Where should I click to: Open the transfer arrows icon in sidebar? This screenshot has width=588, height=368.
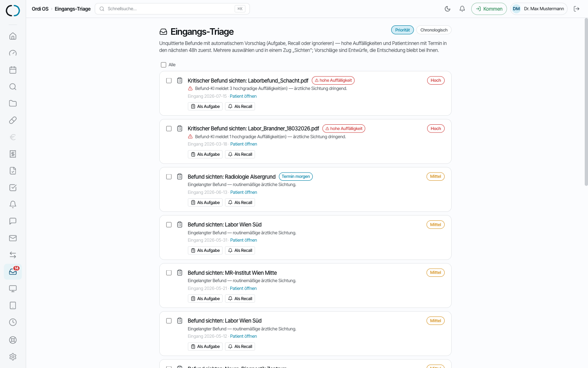(x=13, y=255)
